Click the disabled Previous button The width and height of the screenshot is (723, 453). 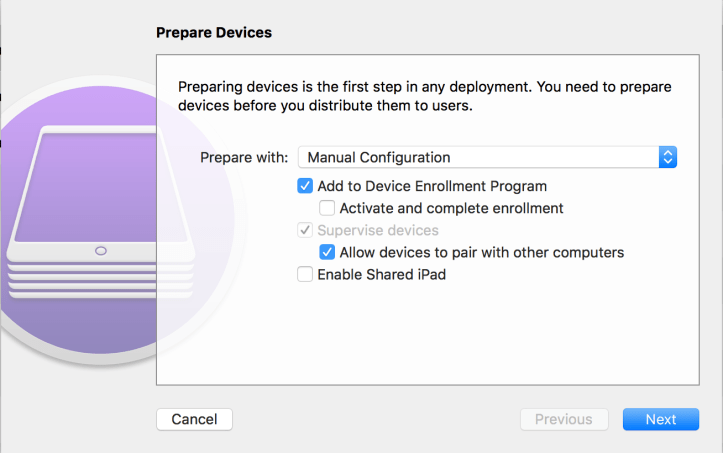563,419
